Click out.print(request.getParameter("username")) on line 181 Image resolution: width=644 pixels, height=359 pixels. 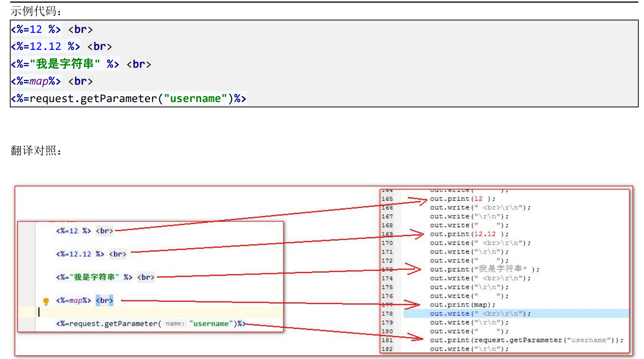coord(527,340)
